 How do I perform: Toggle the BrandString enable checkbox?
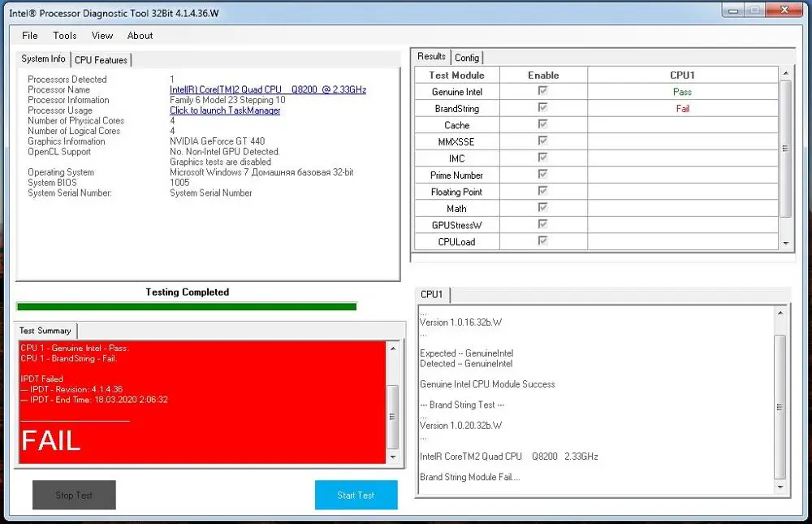click(x=542, y=107)
